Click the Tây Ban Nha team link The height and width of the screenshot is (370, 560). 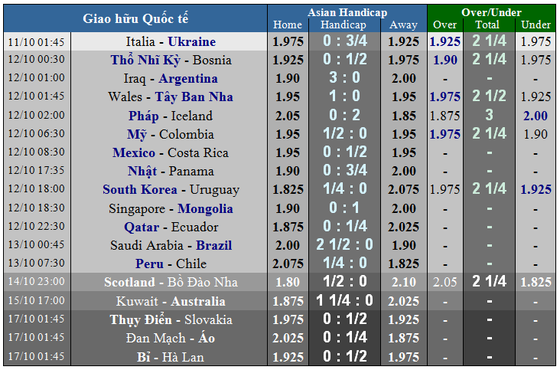(x=194, y=97)
